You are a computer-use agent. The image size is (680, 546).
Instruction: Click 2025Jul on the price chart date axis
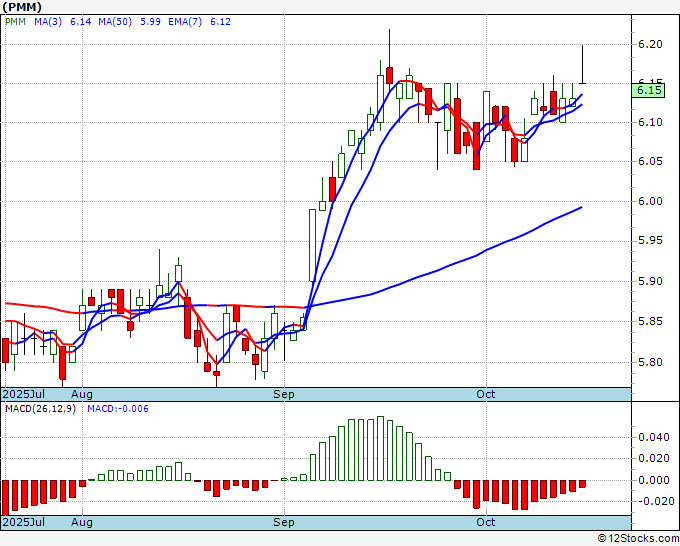click(24, 394)
